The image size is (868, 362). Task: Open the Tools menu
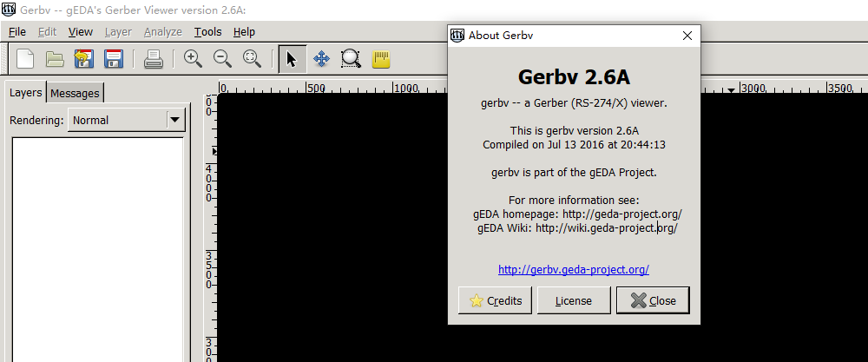[x=207, y=32]
